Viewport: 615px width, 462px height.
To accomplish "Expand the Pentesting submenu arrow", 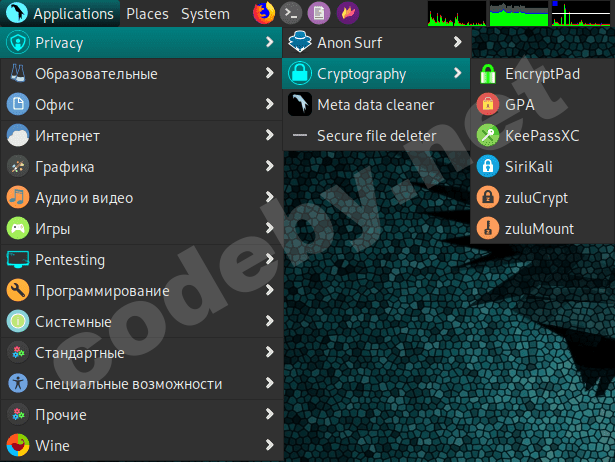I will point(269,259).
